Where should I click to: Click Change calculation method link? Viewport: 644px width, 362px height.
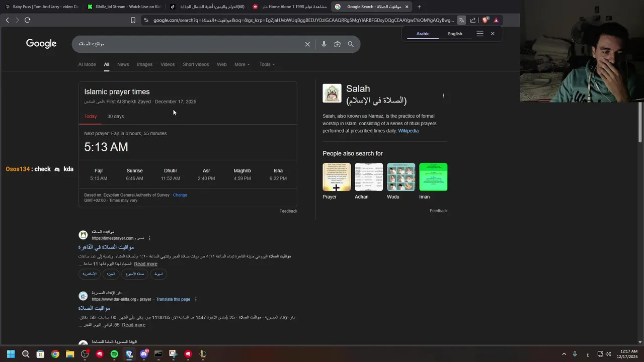[180, 195]
